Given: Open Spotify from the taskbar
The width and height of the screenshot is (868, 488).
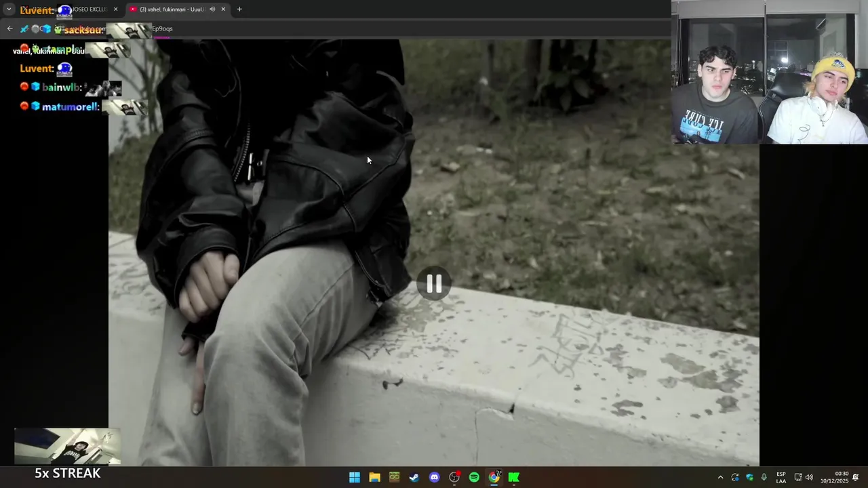Looking at the screenshot, I should coord(474,477).
